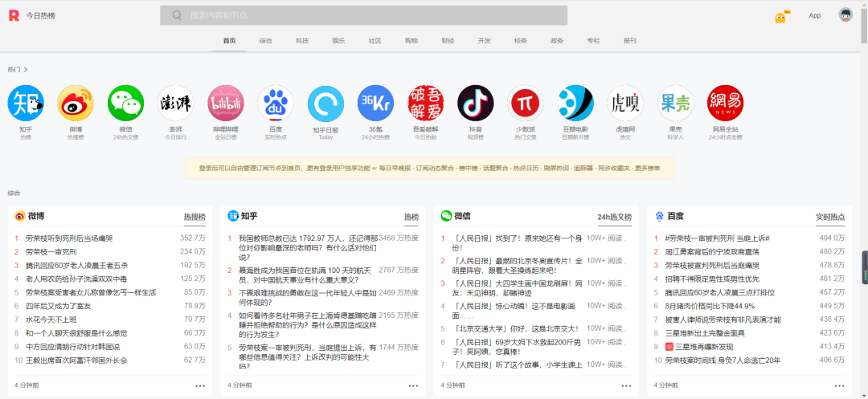The height and width of the screenshot is (399, 868).
Task: Open Weibo item 劳荣枝听到死刑后当场痛哭
Action: point(69,238)
